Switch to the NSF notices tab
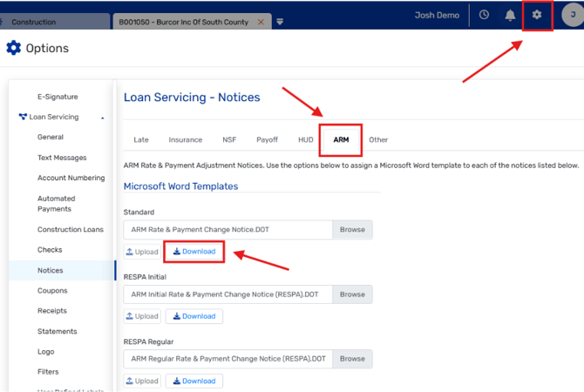Image resolution: width=584 pixels, height=392 pixels. point(229,139)
